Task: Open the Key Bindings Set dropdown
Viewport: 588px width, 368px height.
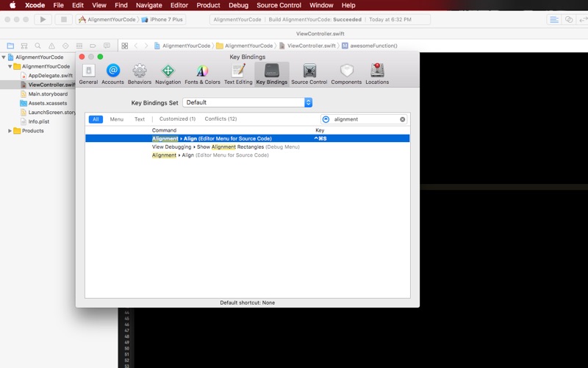Action: click(248, 102)
